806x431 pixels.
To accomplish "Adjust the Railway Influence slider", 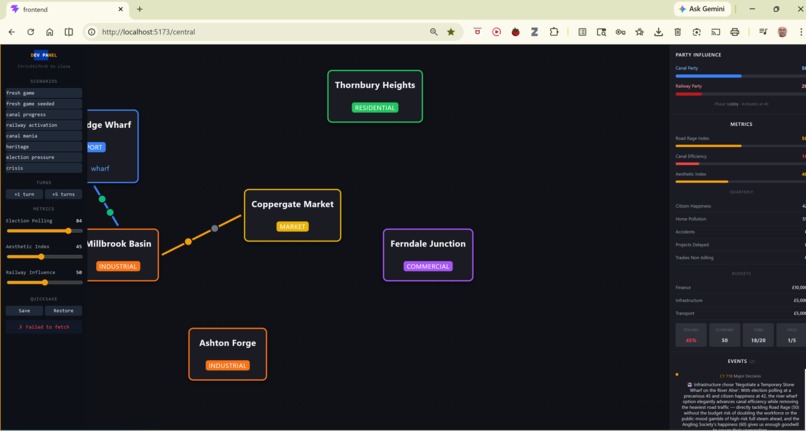I will coord(44,282).
